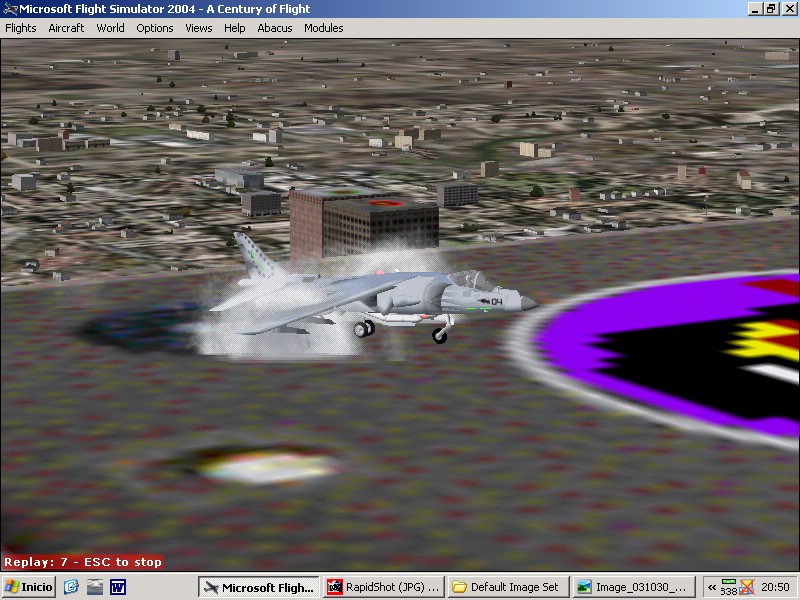This screenshot has width=800, height=600.
Task: Minimize the Flight Simulator window
Action: [x=756, y=9]
